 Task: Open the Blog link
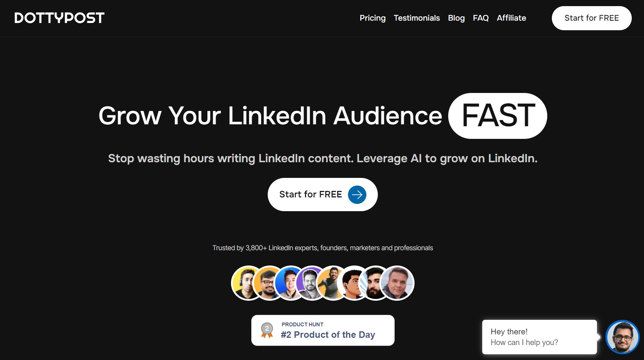click(x=456, y=18)
